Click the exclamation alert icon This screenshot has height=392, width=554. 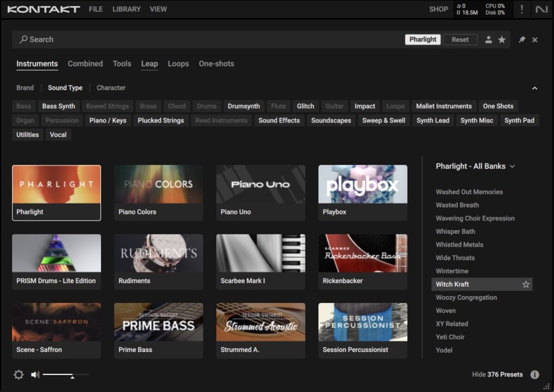[x=522, y=9]
